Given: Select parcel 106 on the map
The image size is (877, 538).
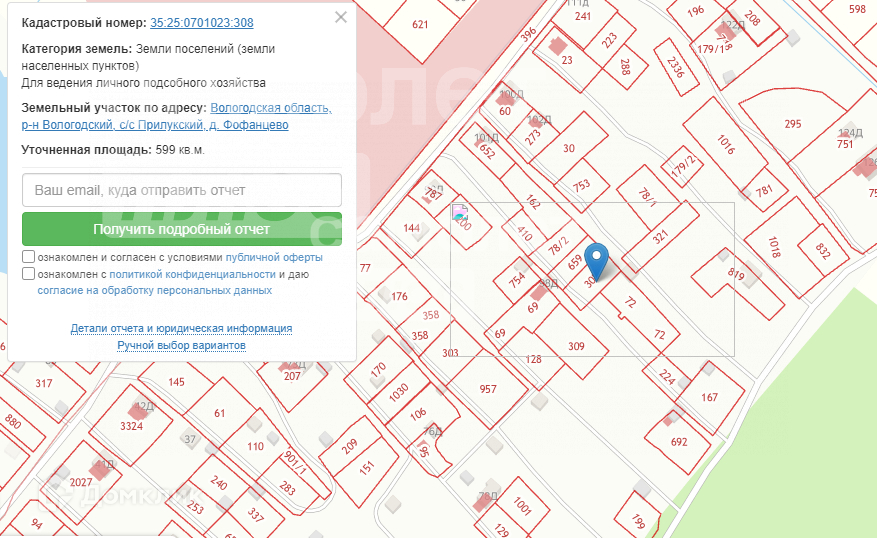Looking at the screenshot, I should [x=418, y=414].
